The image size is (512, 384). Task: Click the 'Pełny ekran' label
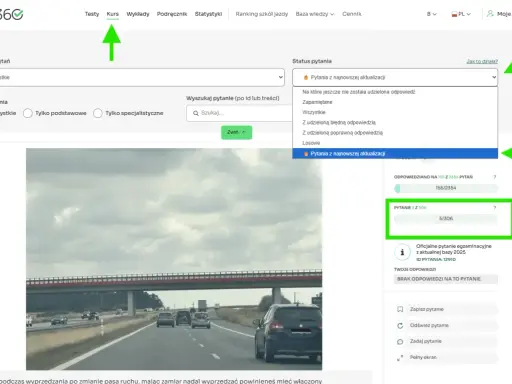[423, 357]
